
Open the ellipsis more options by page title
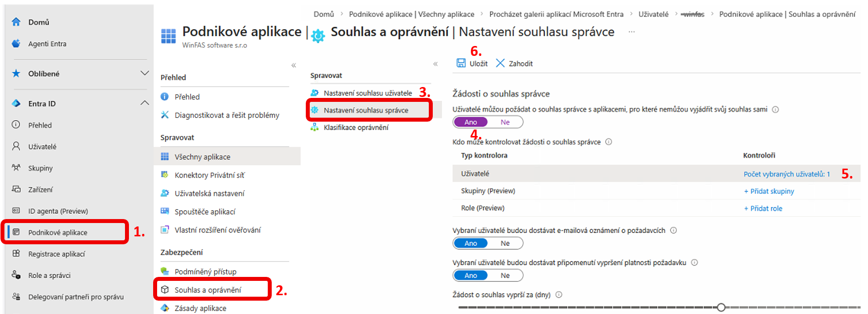point(631,32)
